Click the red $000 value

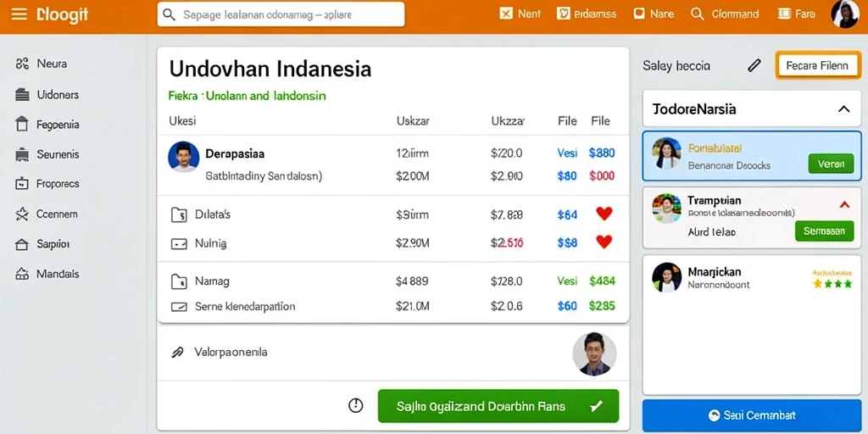coord(602,176)
